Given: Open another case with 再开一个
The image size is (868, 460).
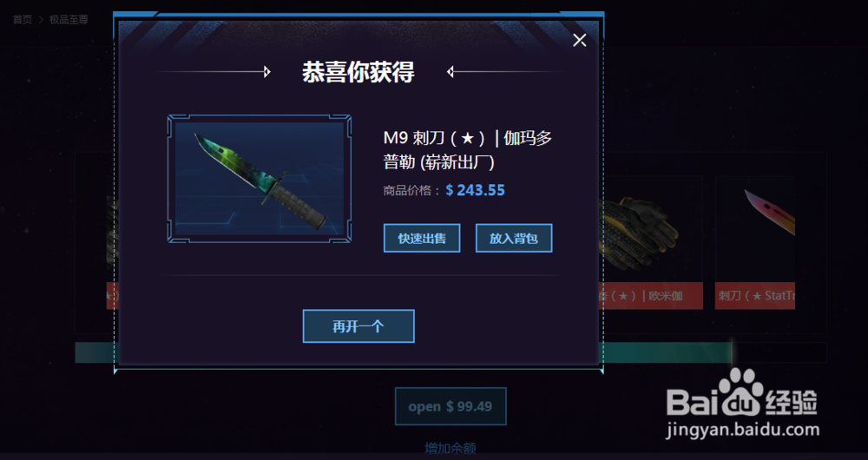Looking at the screenshot, I should (358, 326).
